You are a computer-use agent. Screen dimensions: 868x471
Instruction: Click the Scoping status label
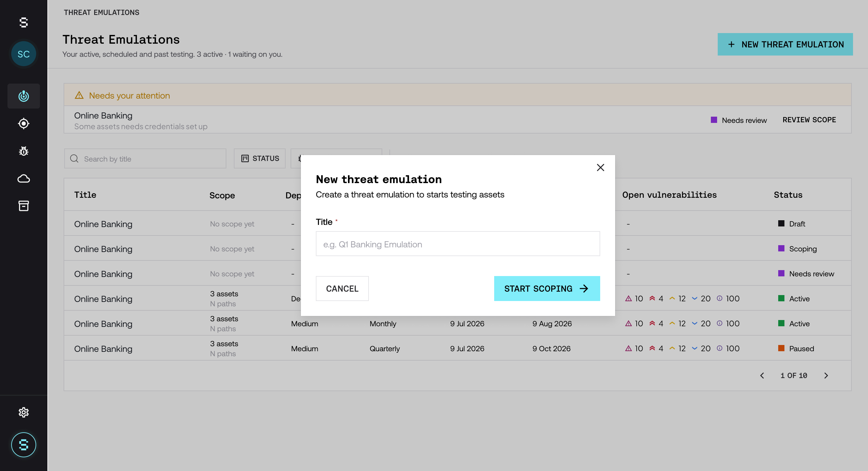pos(803,249)
